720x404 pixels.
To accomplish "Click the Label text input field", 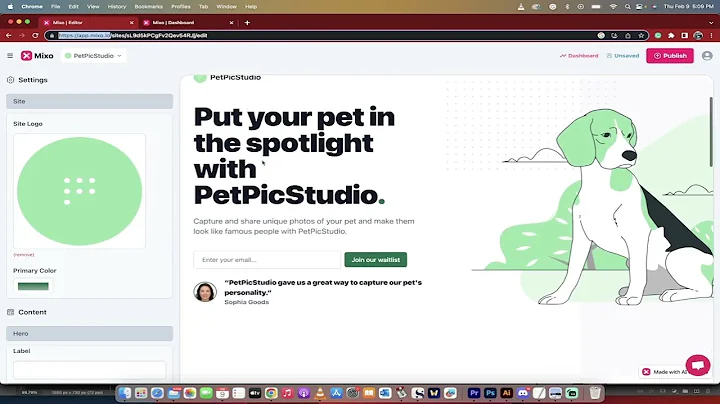I will [x=90, y=370].
